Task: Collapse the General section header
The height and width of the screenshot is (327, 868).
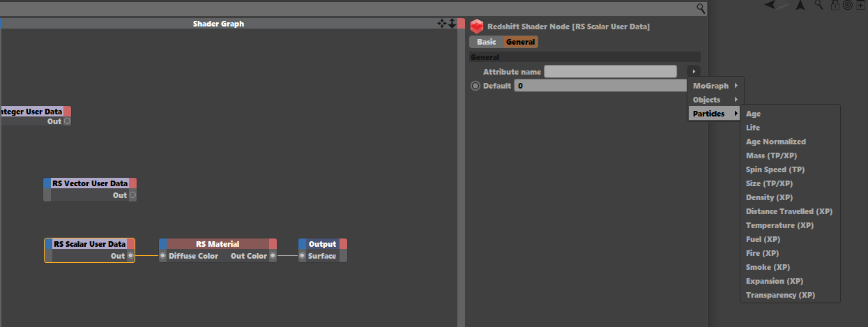Action: (584, 57)
